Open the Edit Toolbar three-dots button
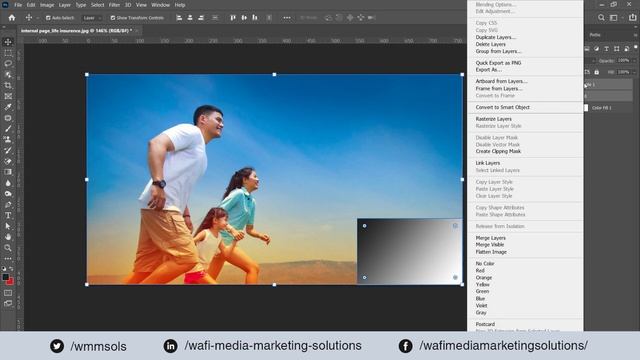 (8, 259)
